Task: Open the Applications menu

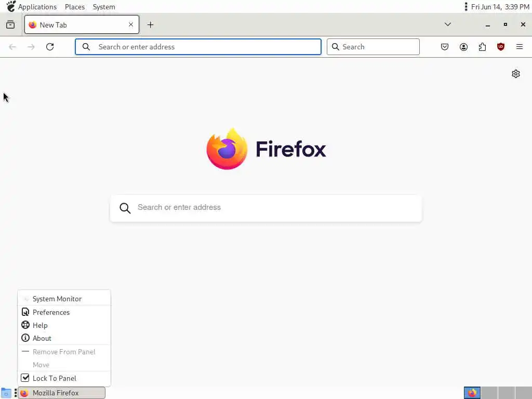Action: 37,7
